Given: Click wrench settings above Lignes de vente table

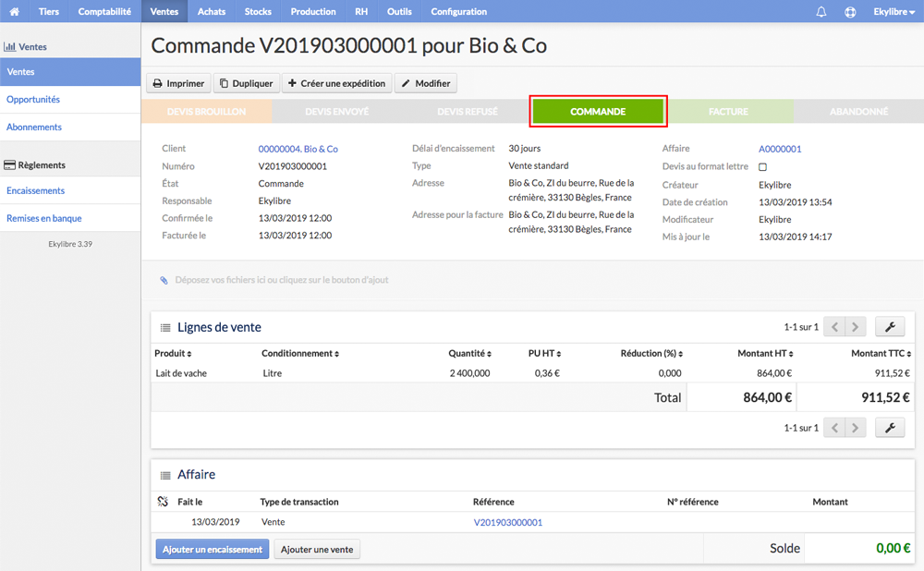Looking at the screenshot, I should tap(890, 326).
